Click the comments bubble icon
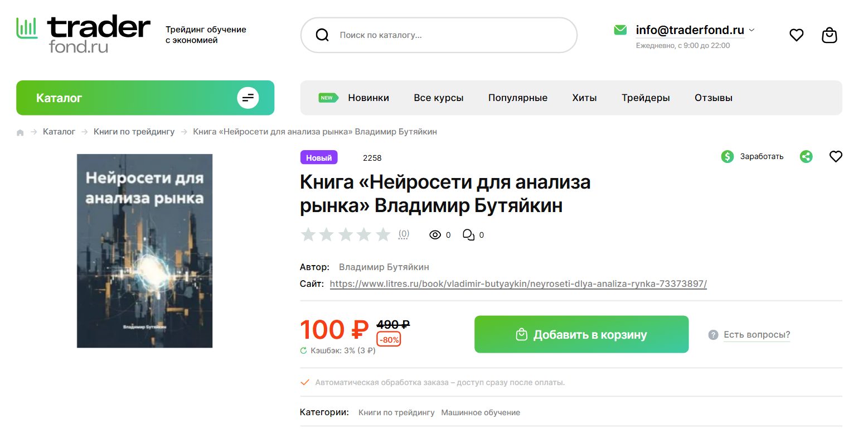The height and width of the screenshot is (442, 868). point(469,235)
